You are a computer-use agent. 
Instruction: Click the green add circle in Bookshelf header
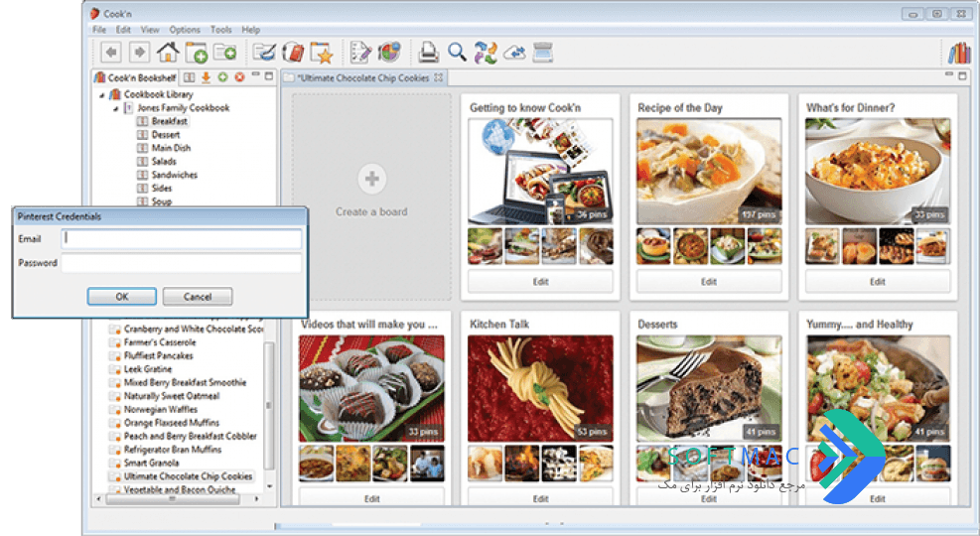(222, 77)
